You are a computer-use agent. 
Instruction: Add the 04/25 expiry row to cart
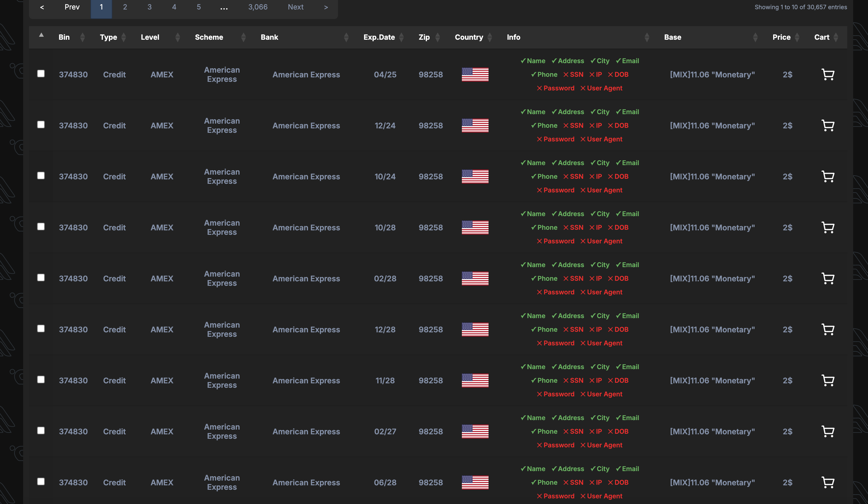pyautogui.click(x=828, y=74)
